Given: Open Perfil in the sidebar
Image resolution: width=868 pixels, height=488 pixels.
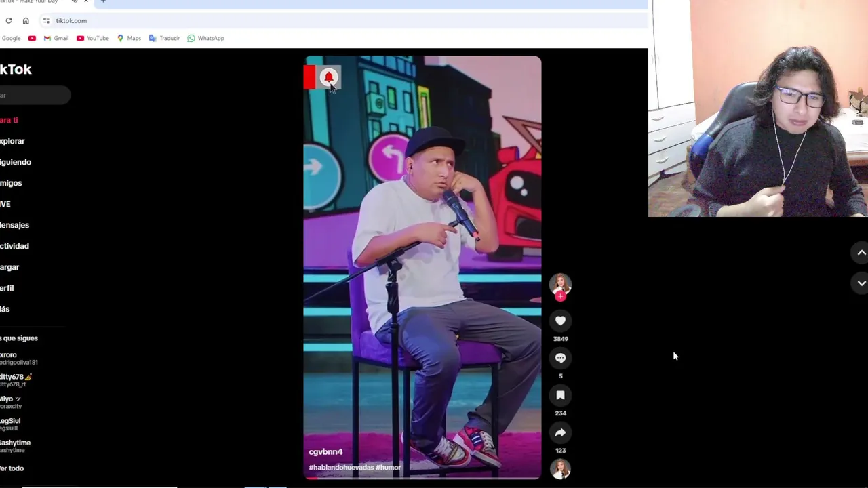Looking at the screenshot, I should point(7,288).
